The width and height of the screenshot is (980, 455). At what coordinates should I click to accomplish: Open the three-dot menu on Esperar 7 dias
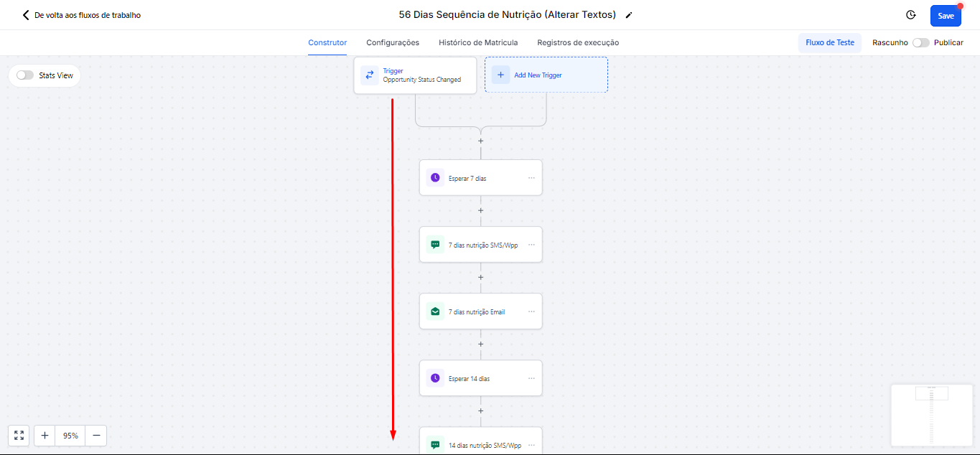[x=531, y=178]
